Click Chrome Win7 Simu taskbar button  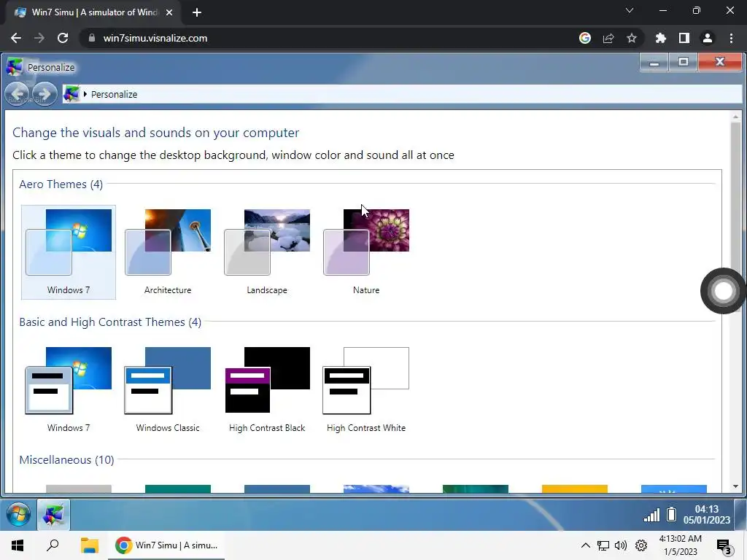(x=166, y=545)
